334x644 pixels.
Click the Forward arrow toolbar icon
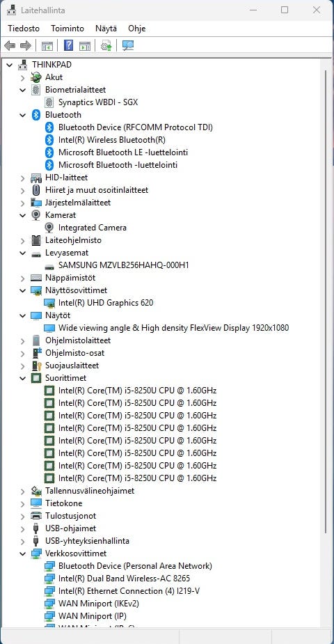coord(26,45)
